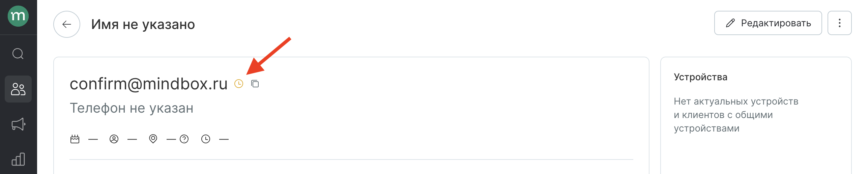Click the birthday cake calendar icon
The height and width of the screenshot is (174, 868).
pyautogui.click(x=75, y=139)
